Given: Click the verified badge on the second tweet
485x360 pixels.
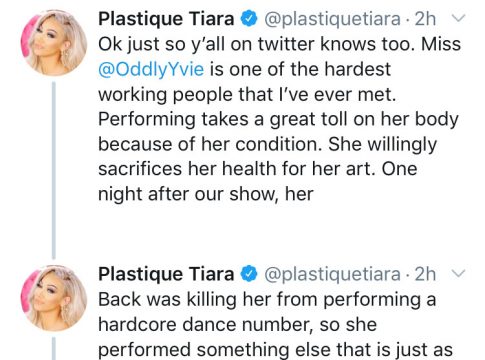Looking at the screenshot, I should pyautogui.click(x=249, y=274).
